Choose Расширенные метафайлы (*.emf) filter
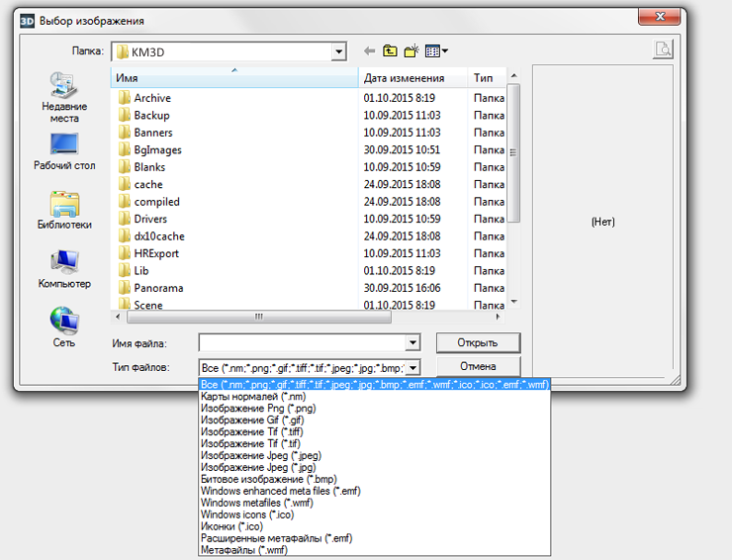Screen dimensions: 732x560 [374, 538]
